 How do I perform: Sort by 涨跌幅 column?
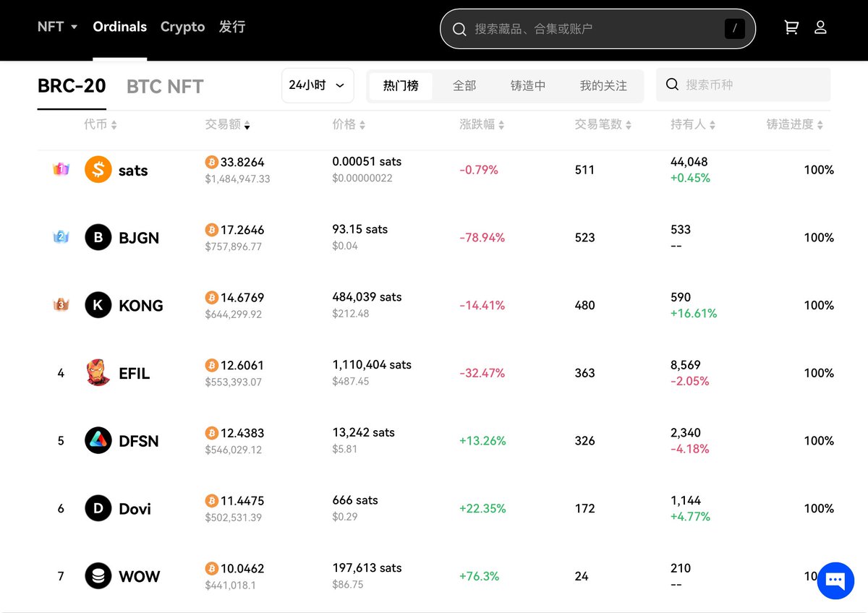click(482, 124)
